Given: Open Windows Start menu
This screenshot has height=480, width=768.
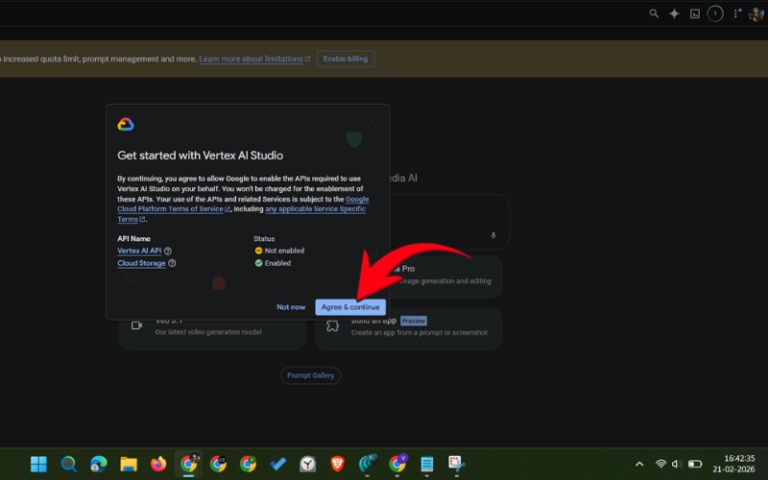Looking at the screenshot, I should coord(38,464).
